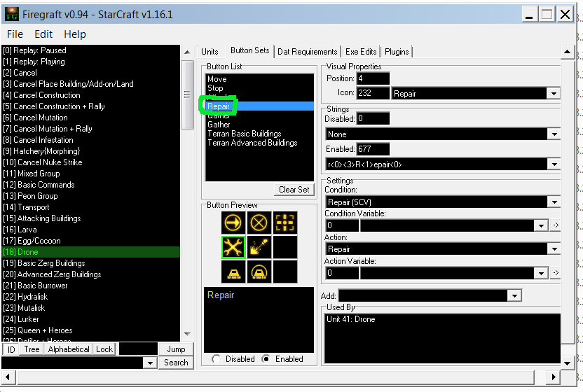Expand the Add dropdown above Used By
Screen dimensions: 583x392
[515, 296]
